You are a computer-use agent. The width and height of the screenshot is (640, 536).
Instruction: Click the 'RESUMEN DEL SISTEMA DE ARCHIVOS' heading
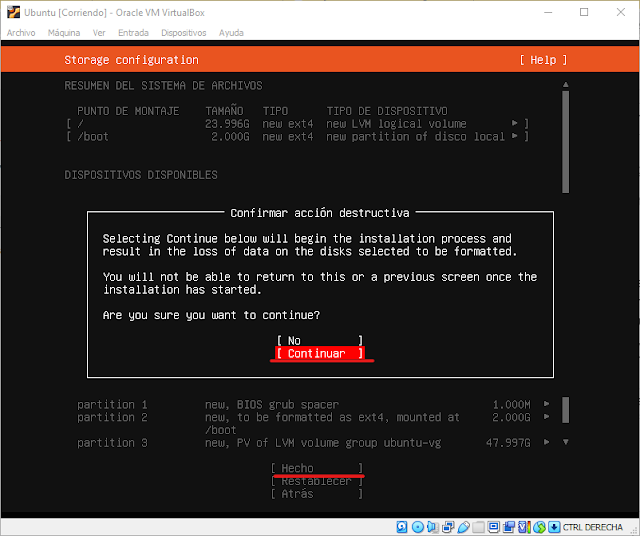tap(163, 85)
